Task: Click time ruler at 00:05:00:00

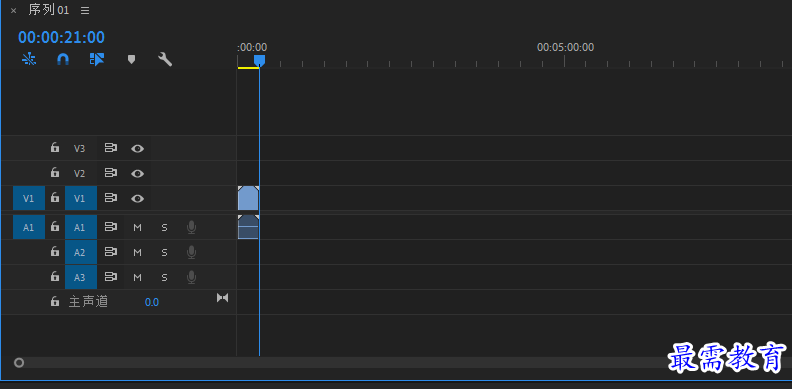Action: coord(565,48)
